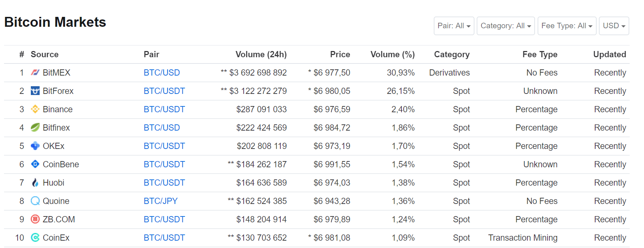
Task: Open the BitMEX BTC/USD pair link
Action: (162, 73)
